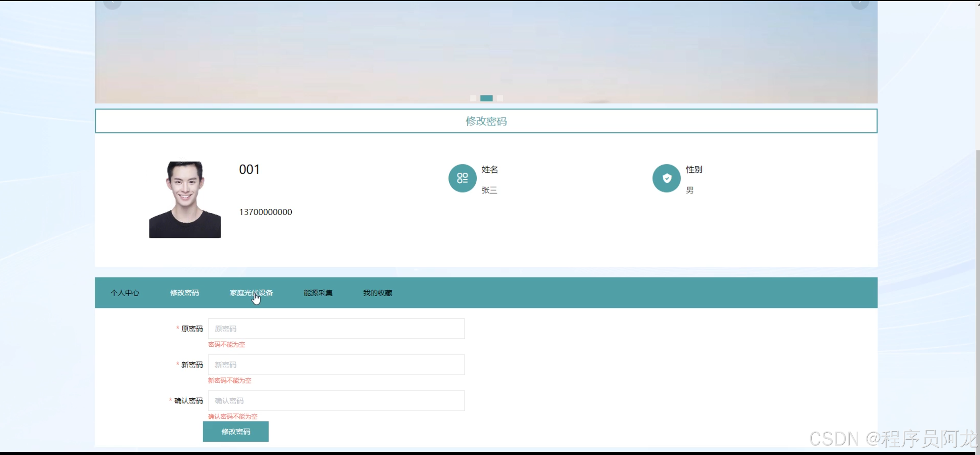The height and width of the screenshot is (455, 980).
Task: Focus the 新密码 input field
Action: [x=336, y=365]
